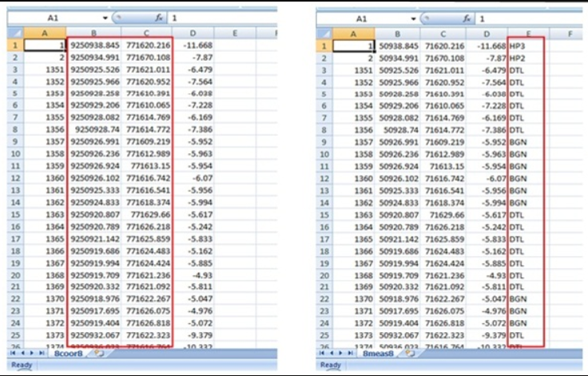The height and width of the screenshot is (376, 588).
Task: Click the -9.379 cell in 8meas8 window
Action: (x=487, y=335)
